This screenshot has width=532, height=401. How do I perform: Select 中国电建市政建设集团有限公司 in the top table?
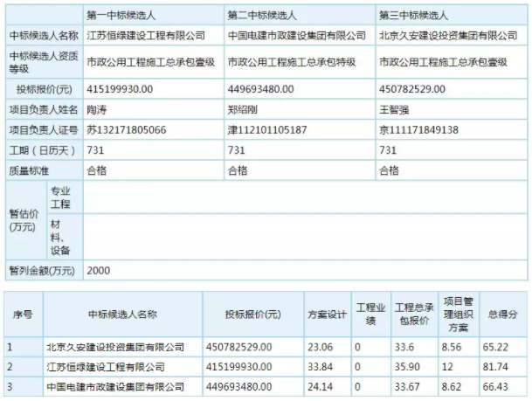(x=296, y=35)
